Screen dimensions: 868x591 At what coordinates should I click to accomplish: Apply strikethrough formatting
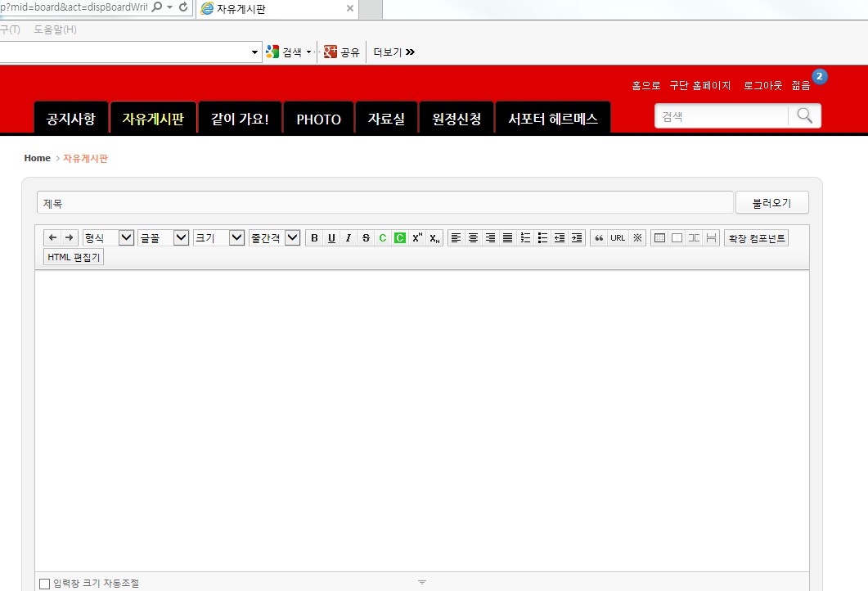point(366,237)
